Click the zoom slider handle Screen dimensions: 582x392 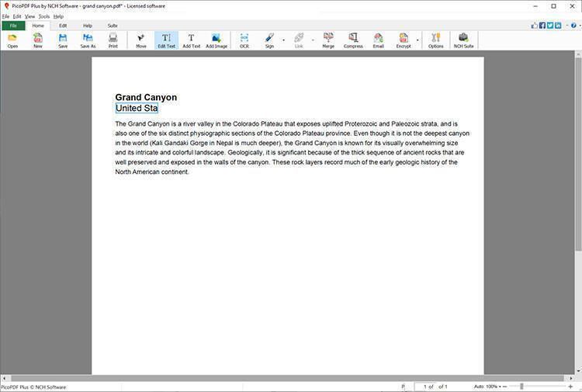[521, 387]
